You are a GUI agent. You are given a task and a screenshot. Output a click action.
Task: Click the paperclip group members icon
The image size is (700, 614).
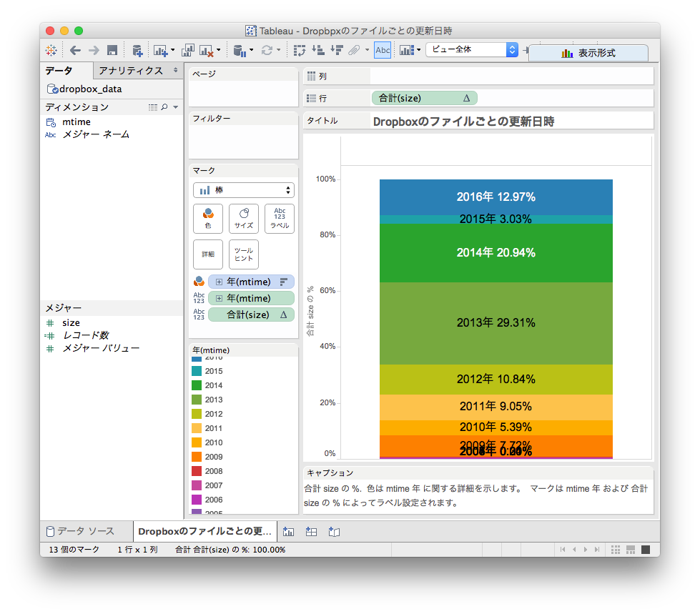pyautogui.click(x=354, y=51)
